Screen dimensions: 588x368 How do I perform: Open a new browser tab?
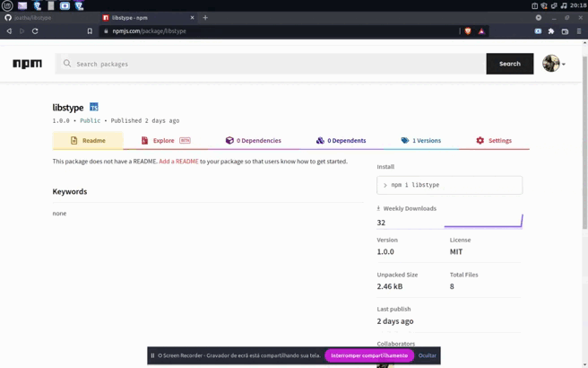click(x=205, y=18)
